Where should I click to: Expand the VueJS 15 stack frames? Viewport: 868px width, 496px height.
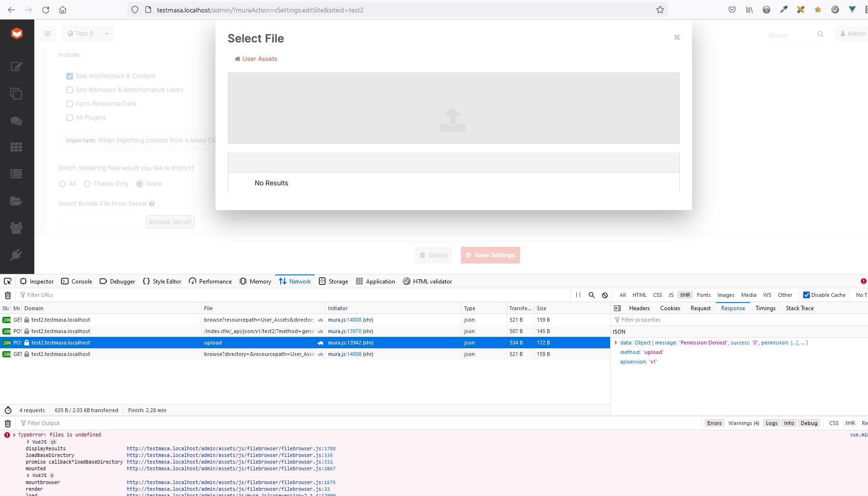[29, 442]
